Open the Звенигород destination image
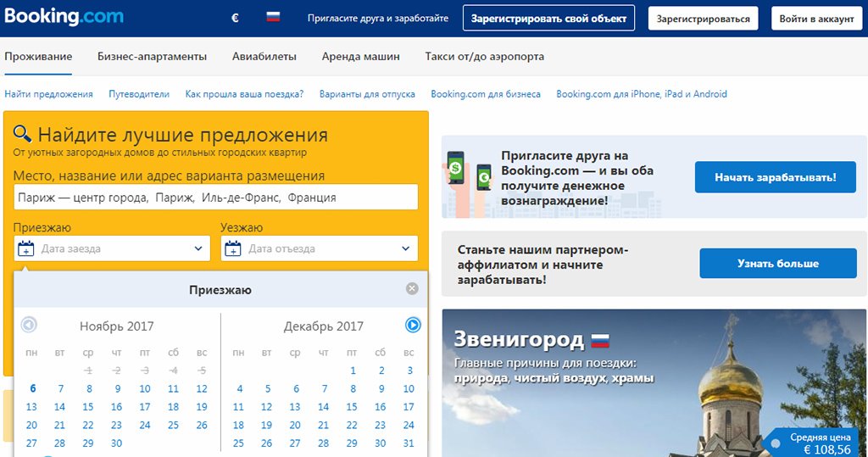Viewport: 868px width, 457px height. click(x=654, y=382)
